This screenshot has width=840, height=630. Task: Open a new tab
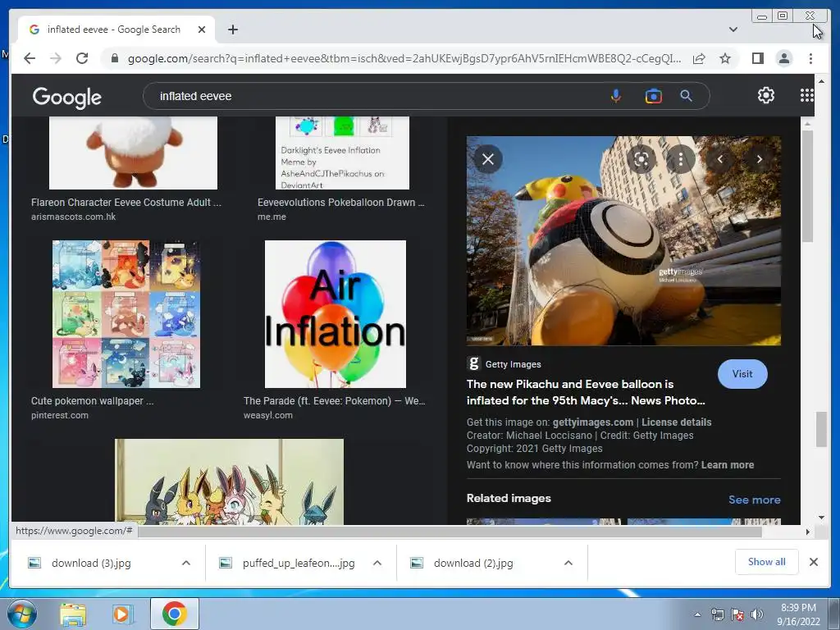pos(232,30)
